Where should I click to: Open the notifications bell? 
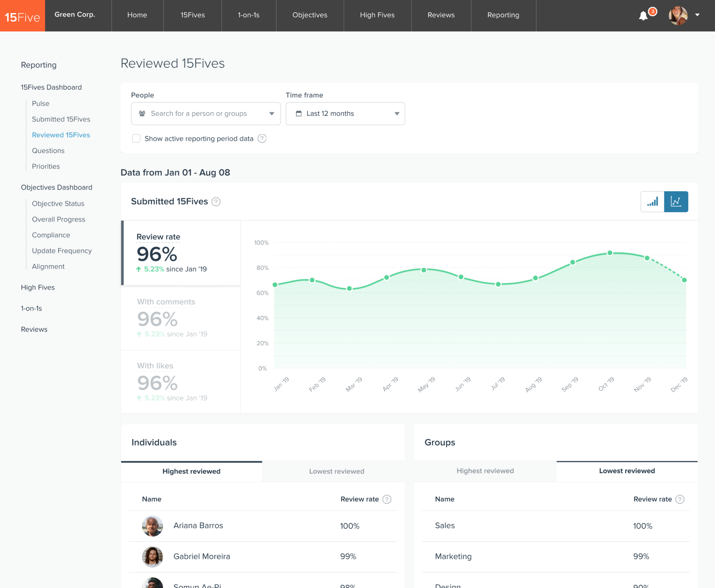643,16
